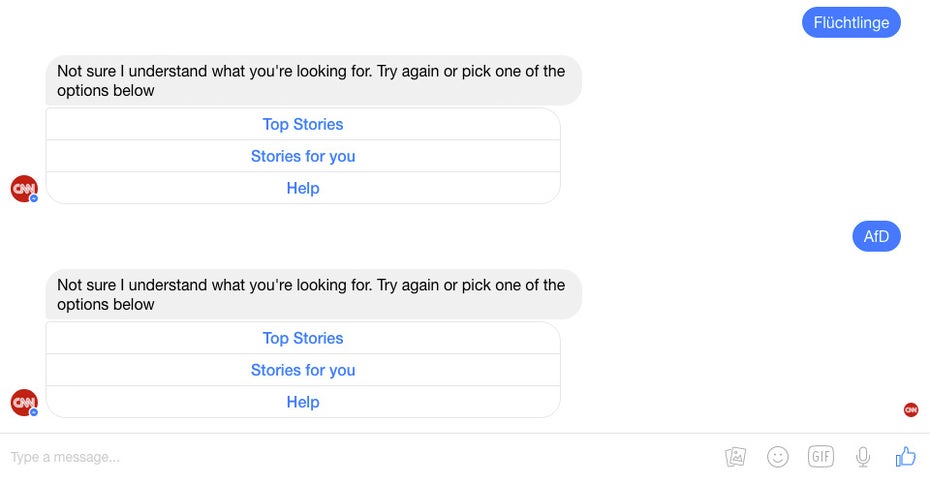Focus the Type a message field
The image size is (930, 482).
pos(356,457)
